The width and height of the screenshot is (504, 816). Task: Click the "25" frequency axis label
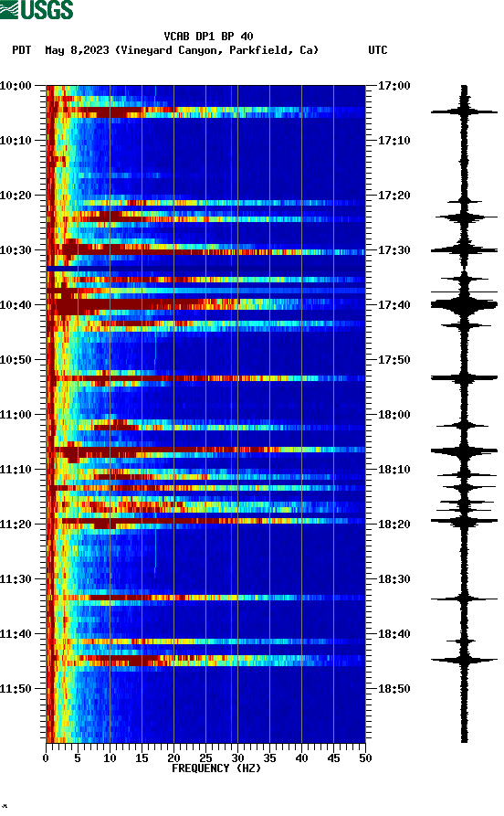[x=205, y=758]
